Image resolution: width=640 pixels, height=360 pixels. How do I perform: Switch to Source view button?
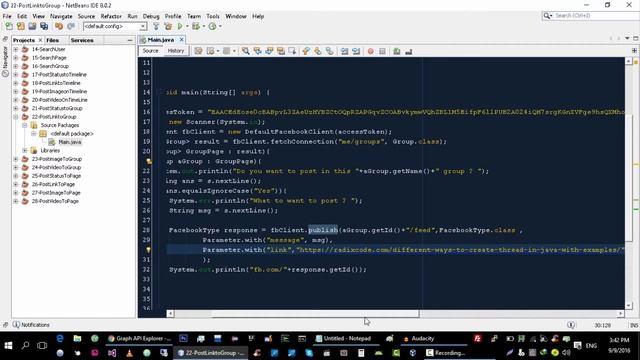pos(150,51)
